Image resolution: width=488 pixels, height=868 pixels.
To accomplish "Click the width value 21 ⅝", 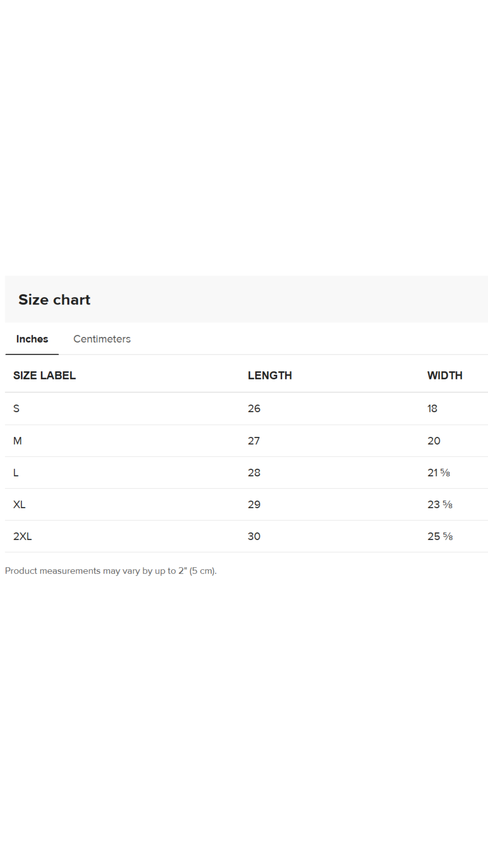I will [x=439, y=473].
